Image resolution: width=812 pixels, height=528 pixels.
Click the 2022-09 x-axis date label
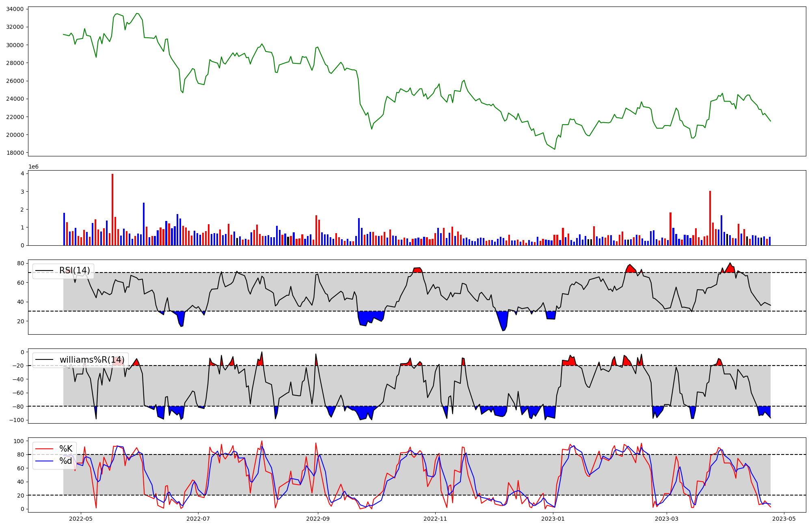[x=318, y=519]
